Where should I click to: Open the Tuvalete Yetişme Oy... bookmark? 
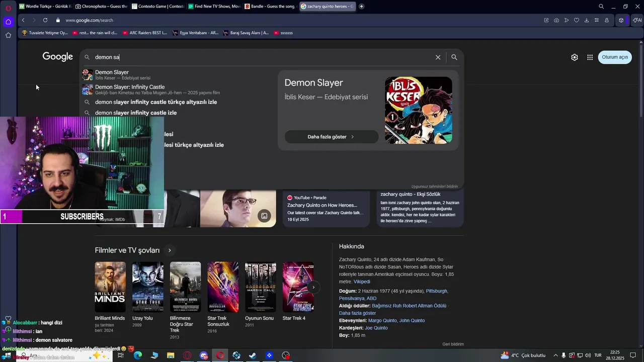coord(45,33)
